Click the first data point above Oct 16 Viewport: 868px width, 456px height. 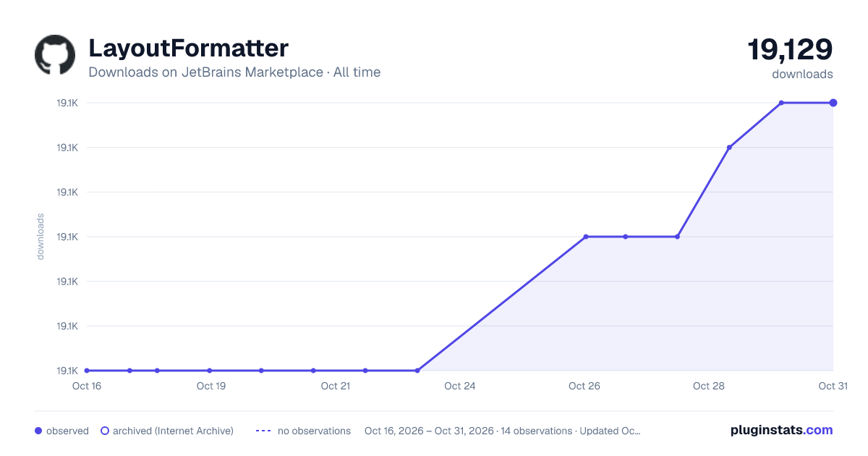(87, 371)
